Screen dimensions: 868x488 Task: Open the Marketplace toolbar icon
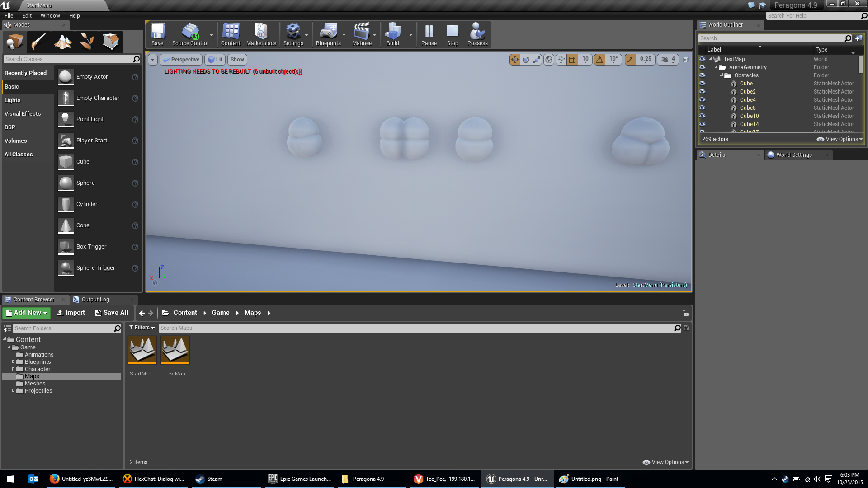261,34
